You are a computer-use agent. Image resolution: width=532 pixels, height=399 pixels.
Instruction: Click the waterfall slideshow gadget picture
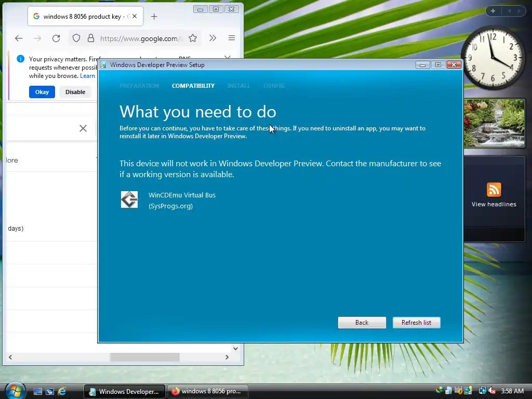495,123
